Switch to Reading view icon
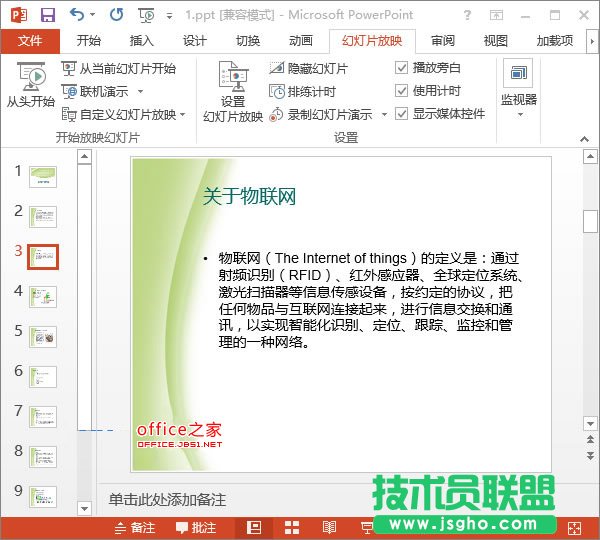 pyautogui.click(x=329, y=527)
